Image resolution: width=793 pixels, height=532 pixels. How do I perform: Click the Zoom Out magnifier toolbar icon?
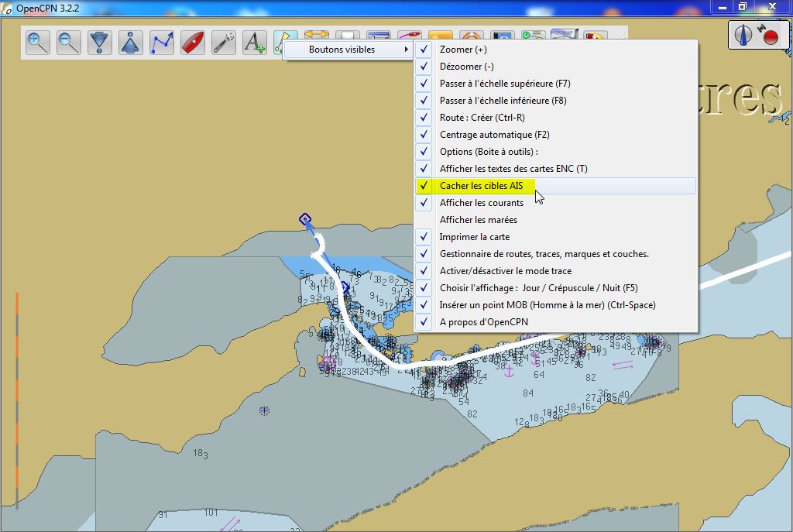[x=69, y=43]
